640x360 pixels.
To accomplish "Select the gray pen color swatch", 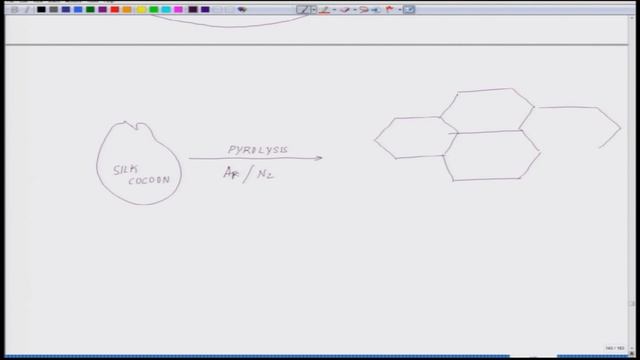I will pyautogui.click(x=53, y=9).
